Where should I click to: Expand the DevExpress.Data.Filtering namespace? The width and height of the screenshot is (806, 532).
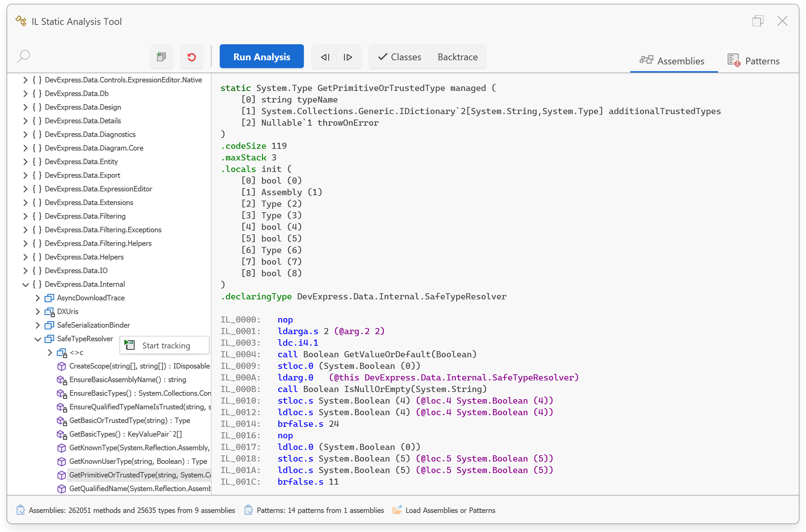(x=25, y=216)
